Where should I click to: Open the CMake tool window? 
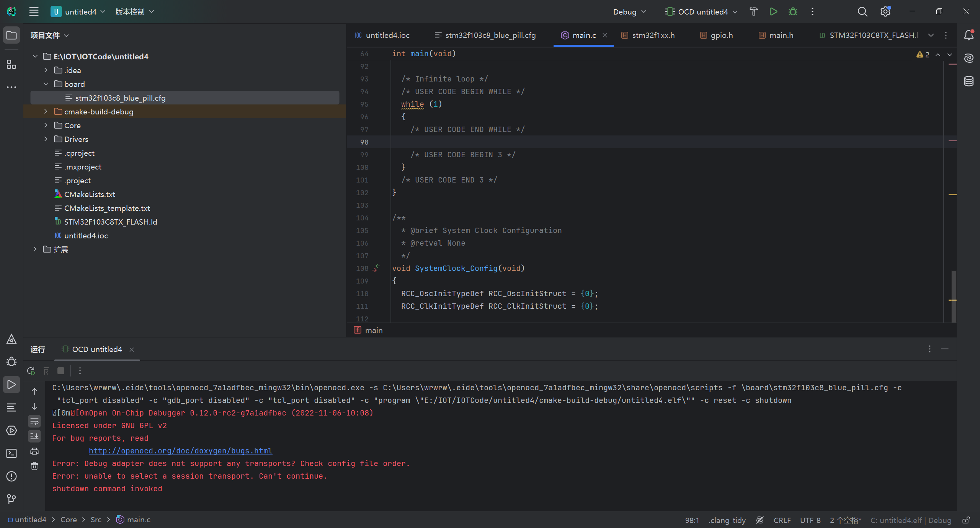(x=11, y=339)
